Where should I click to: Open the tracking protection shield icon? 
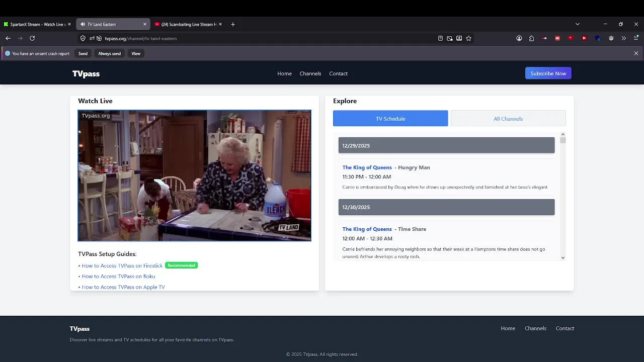83,38
